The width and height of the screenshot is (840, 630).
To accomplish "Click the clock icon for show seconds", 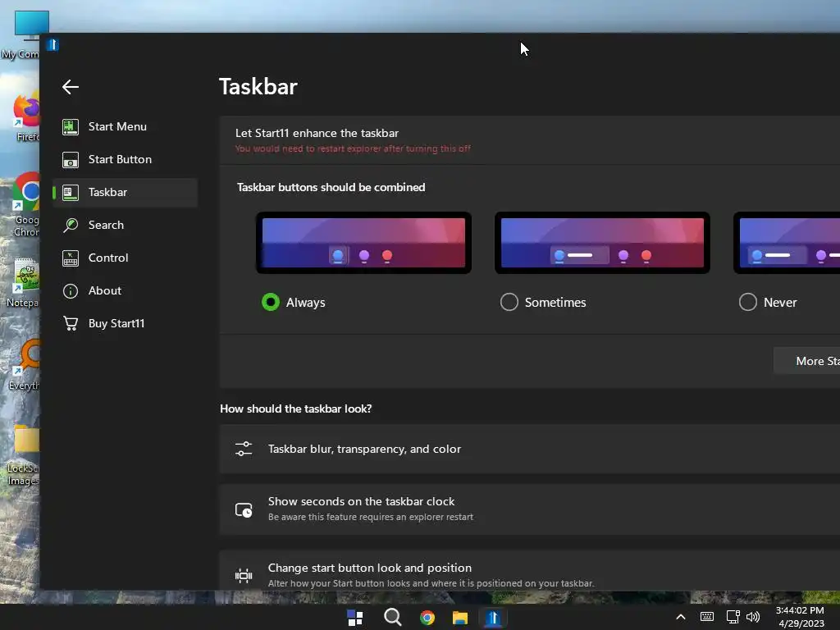I will click(244, 509).
